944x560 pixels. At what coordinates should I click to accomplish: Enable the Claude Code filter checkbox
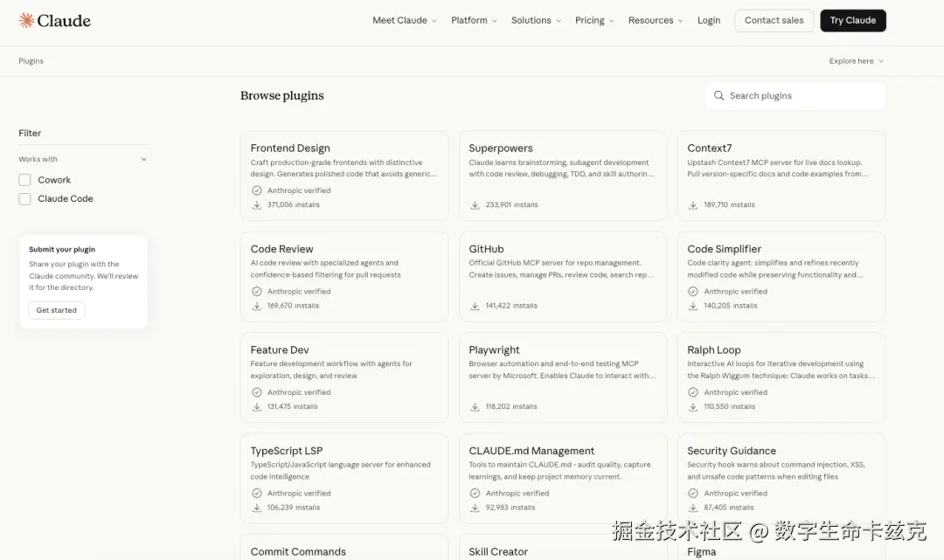[24, 199]
